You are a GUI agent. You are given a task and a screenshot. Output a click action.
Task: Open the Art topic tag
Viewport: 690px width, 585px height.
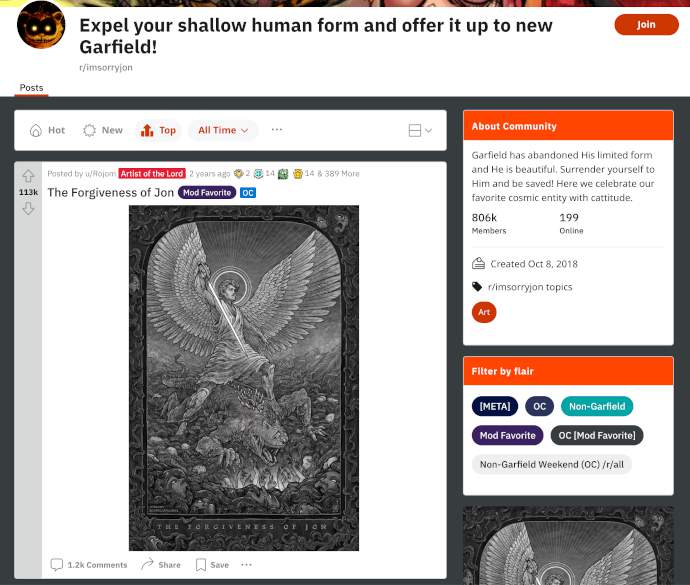point(484,312)
